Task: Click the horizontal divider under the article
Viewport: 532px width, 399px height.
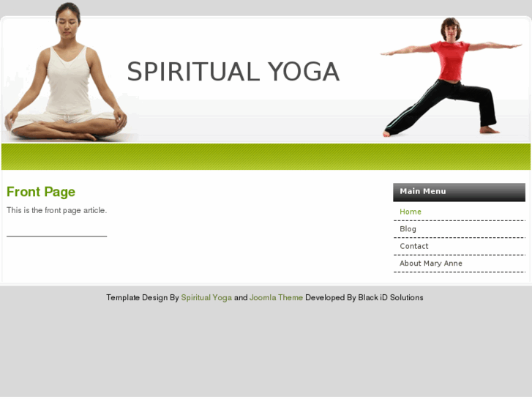Action: click(56, 236)
